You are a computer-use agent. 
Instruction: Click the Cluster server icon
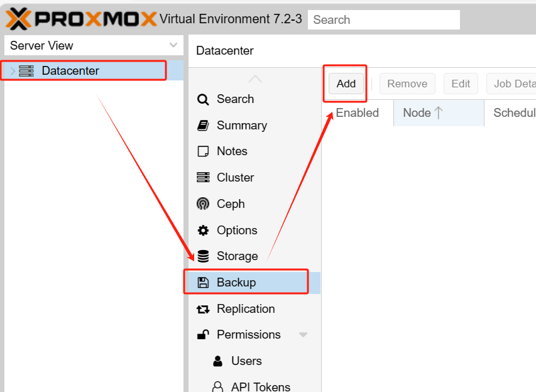tap(203, 178)
